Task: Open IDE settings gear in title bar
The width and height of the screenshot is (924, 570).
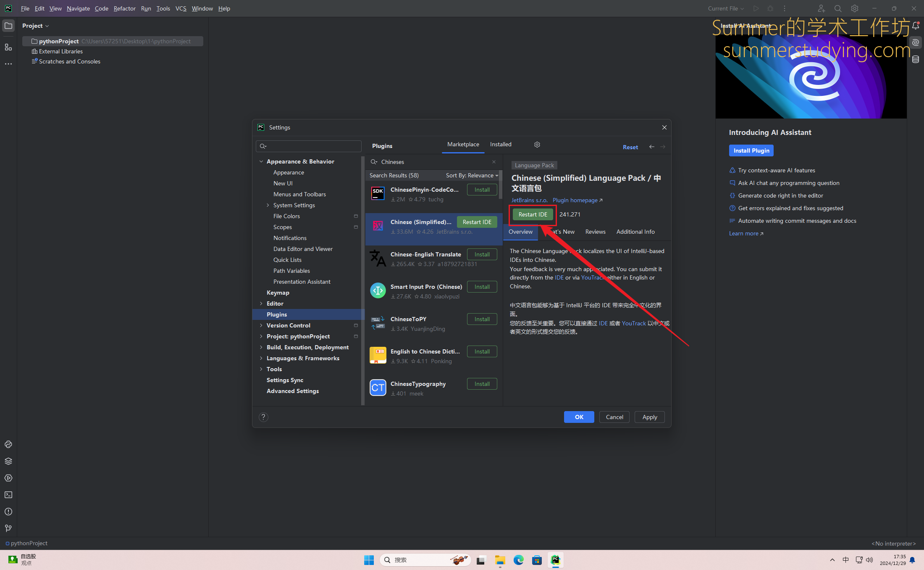Action: click(855, 8)
